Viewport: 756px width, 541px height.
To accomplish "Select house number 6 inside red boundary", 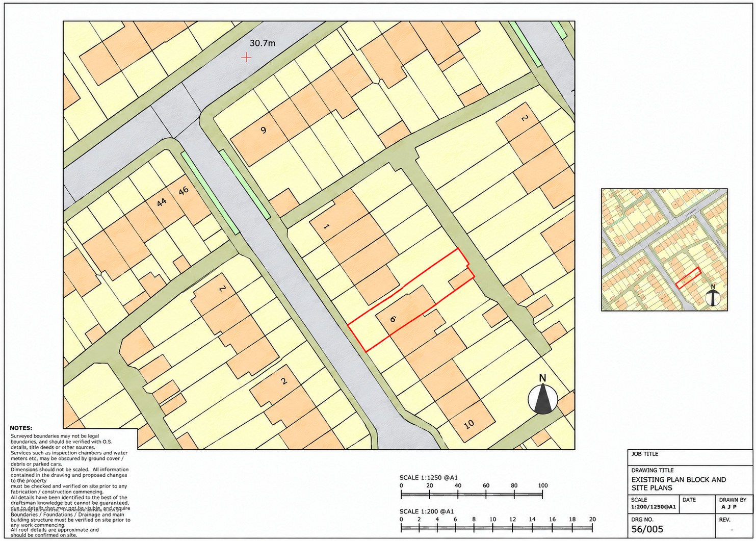I will pos(393,319).
